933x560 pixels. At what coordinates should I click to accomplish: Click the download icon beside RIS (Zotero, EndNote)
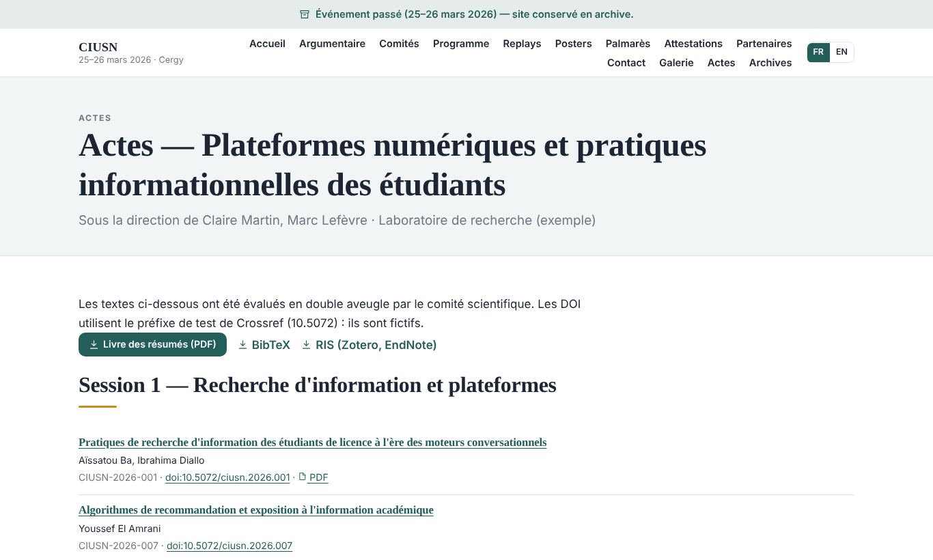(306, 345)
